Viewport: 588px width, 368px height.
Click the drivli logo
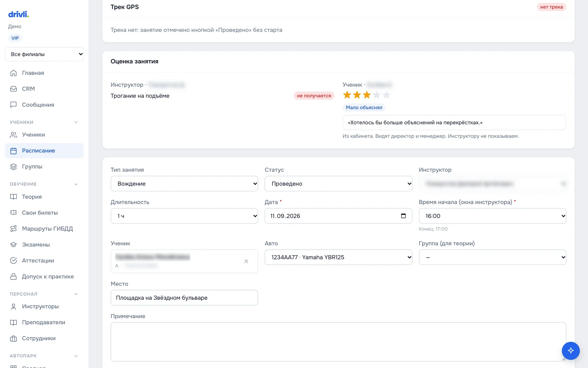coord(18,14)
